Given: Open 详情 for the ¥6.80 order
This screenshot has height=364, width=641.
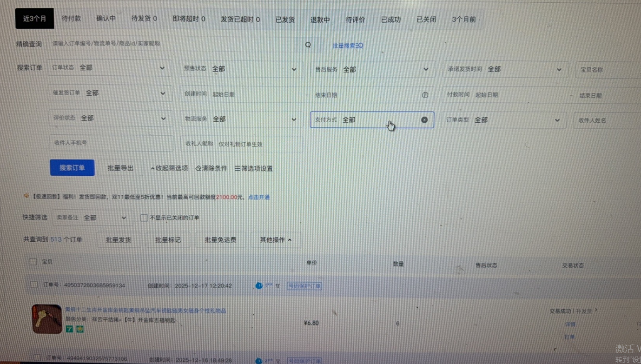Looking at the screenshot, I should (x=570, y=324).
